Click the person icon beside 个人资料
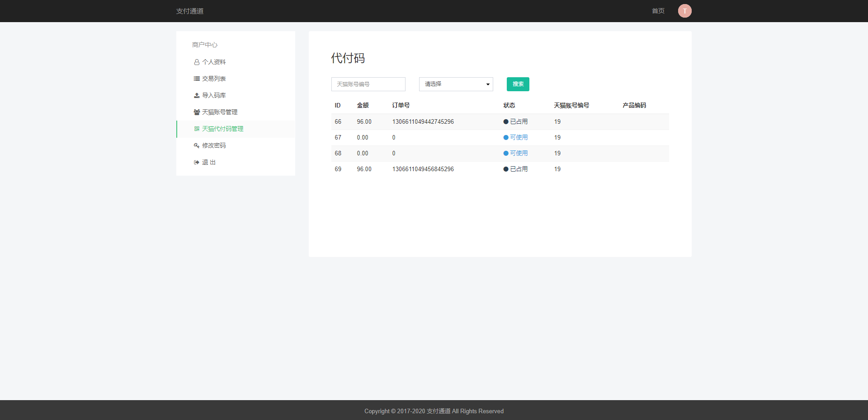The image size is (868, 420). pos(197,62)
